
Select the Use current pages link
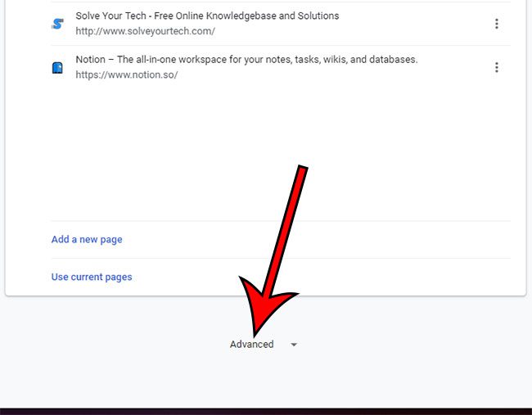(x=92, y=277)
